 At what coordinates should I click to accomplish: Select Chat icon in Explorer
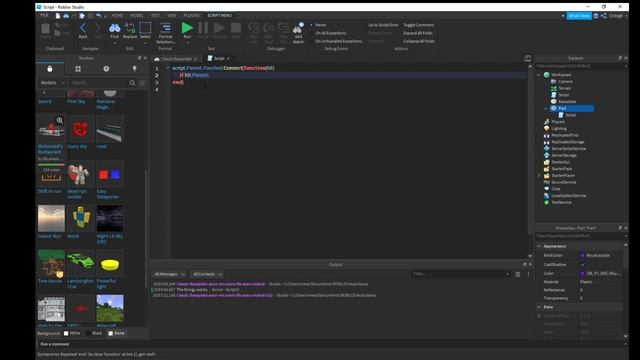[547, 189]
